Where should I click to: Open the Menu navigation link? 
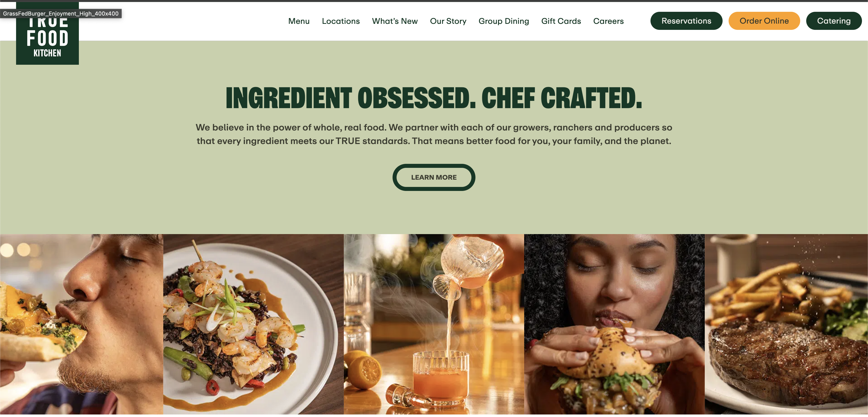(299, 21)
